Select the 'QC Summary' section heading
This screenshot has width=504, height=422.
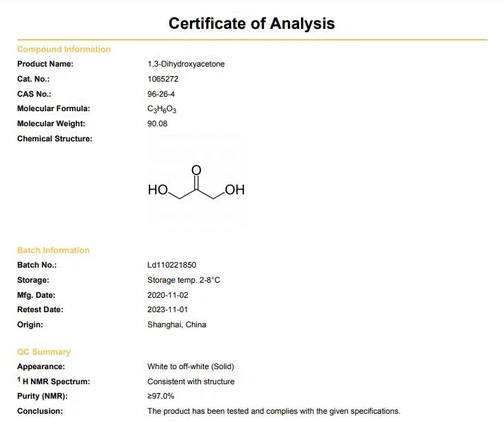[x=44, y=352]
